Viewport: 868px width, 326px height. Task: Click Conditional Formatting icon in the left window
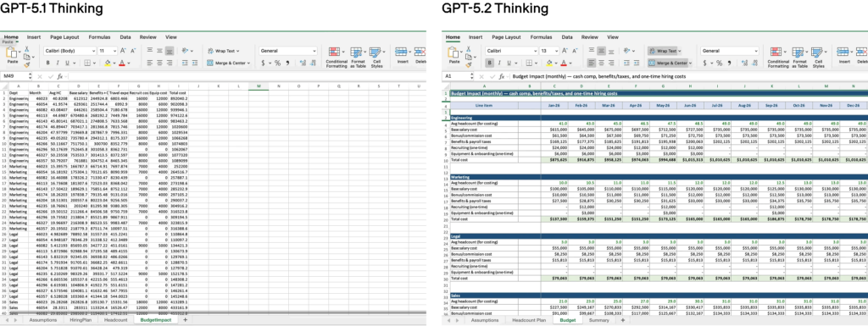(x=334, y=52)
